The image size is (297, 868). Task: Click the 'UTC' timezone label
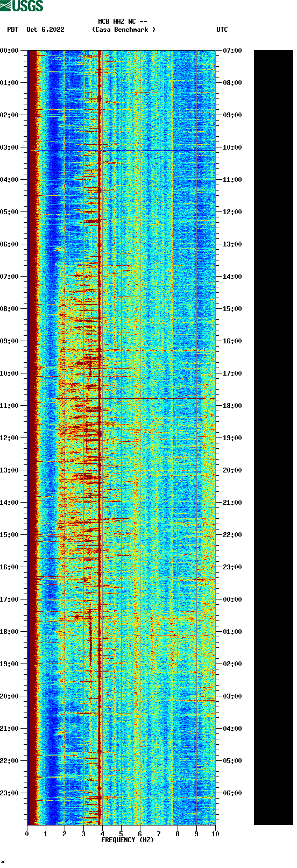click(222, 30)
